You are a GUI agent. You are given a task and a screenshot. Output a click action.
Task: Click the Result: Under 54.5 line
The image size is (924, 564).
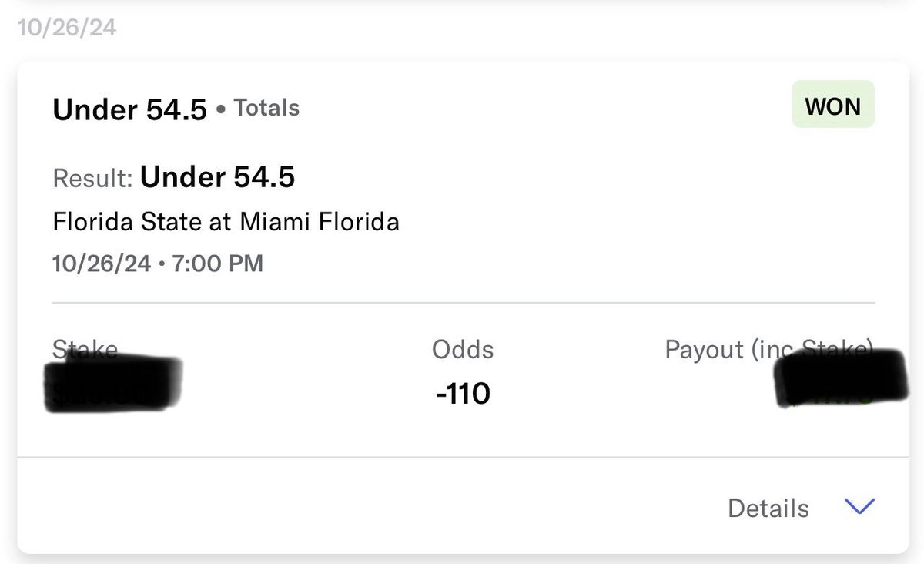click(174, 179)
